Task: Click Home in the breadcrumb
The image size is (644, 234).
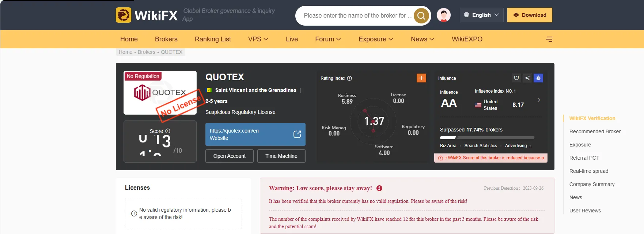Action: (125, 52)
